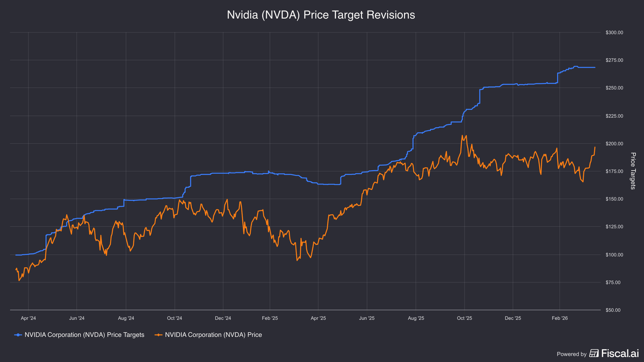Click the $125.00 y-axis label
644x362 pixels.
(x=614, y=227)
